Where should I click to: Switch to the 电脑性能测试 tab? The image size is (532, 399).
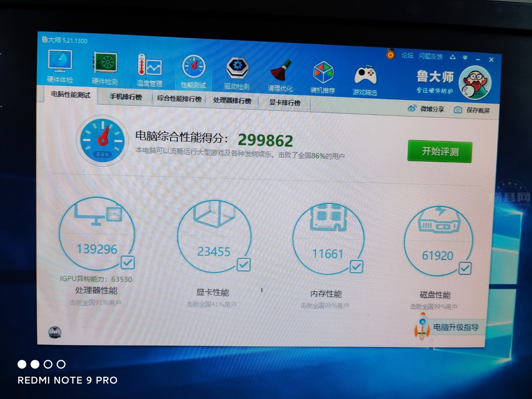tap(70, 95)
